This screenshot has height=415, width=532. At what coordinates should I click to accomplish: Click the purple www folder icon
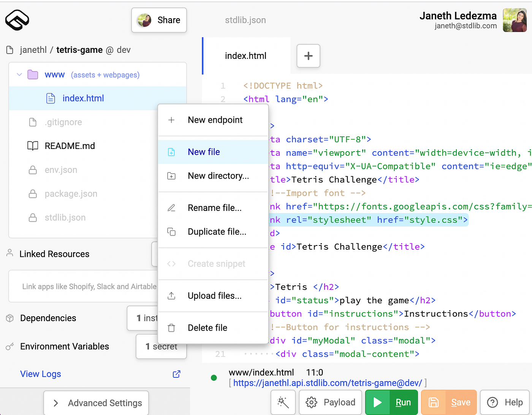pos(33,74)
